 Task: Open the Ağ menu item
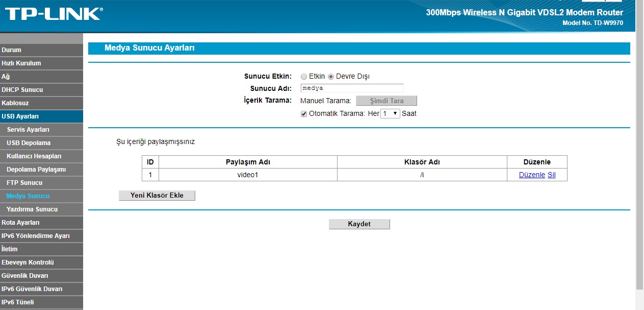[41, 77]
